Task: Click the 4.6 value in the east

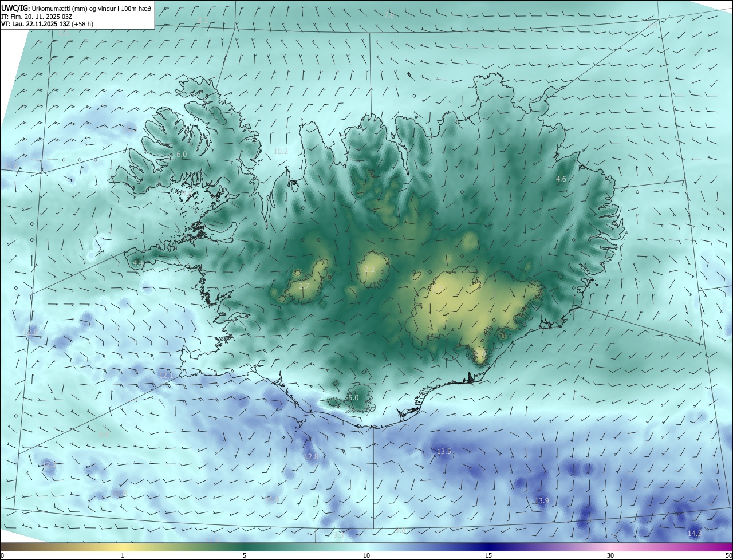Action: pyautogui.click(x=561, y=179)
